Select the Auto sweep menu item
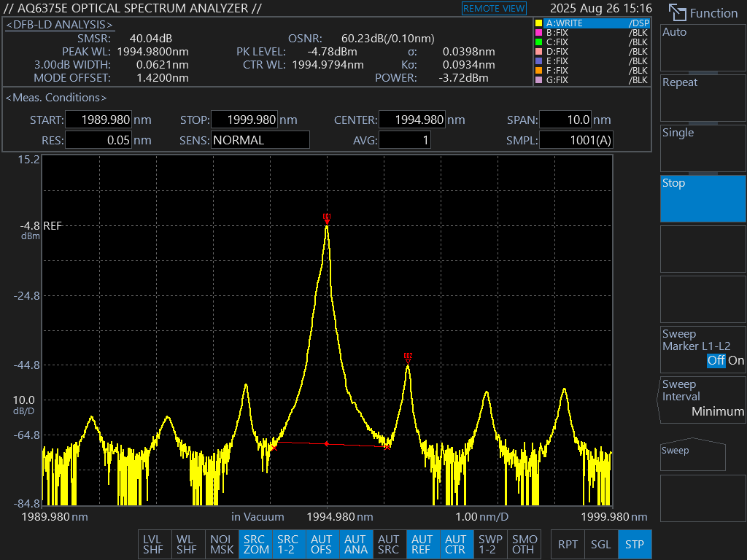 [x=703, y=46]
